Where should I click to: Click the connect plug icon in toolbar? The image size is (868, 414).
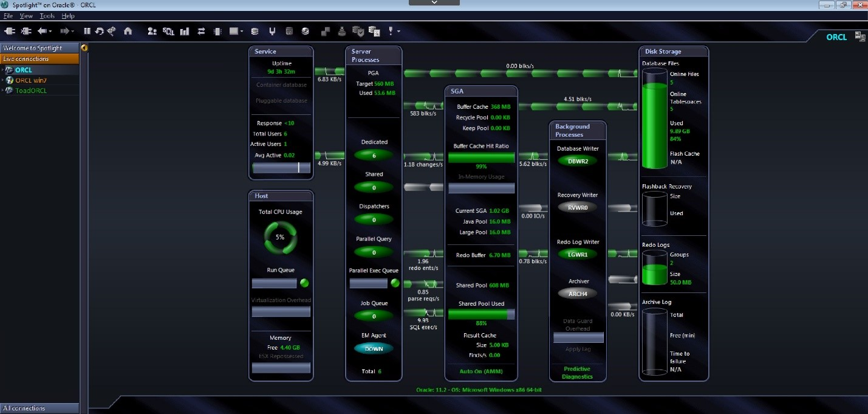(x=9, y=30)
